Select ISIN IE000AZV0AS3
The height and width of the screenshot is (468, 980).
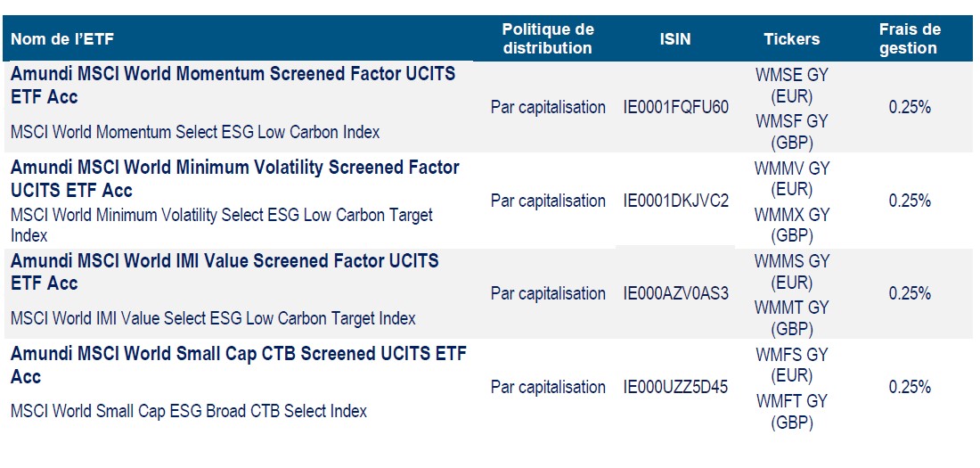coord(676,294)
